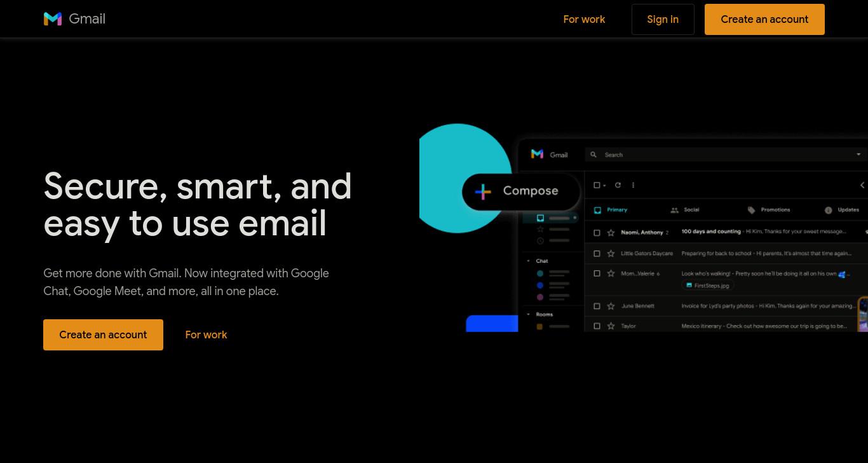
Task: Check the June Bennett email checkbox
Action: coord(597,306)
